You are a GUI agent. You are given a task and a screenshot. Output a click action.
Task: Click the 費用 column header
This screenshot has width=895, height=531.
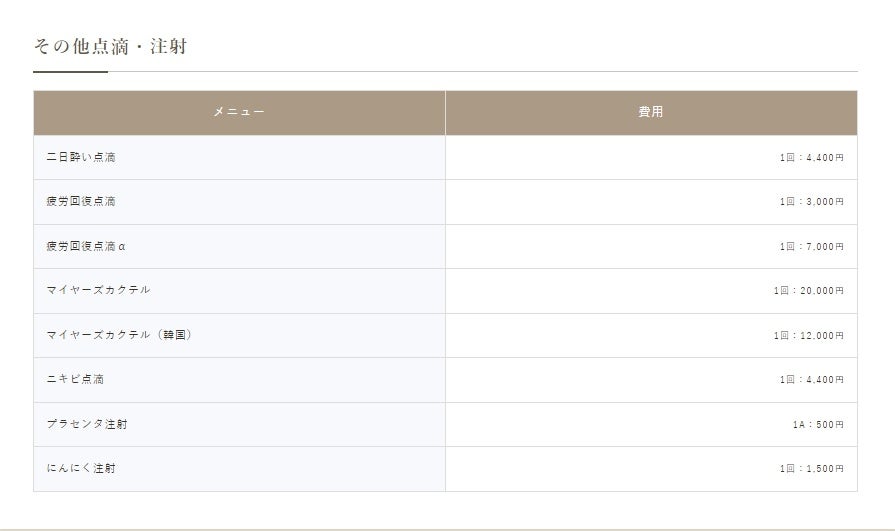click(651, 112)
